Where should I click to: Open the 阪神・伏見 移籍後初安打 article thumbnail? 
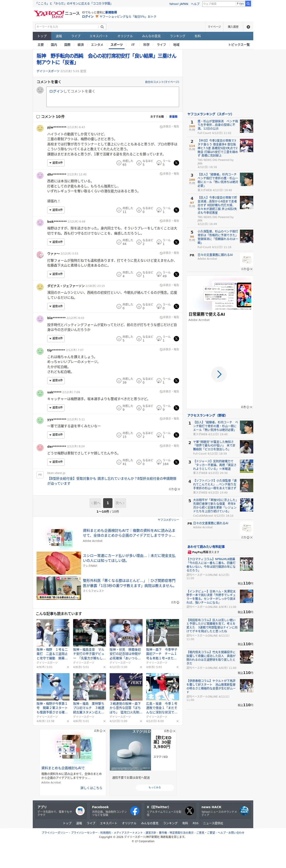point(126,632)
